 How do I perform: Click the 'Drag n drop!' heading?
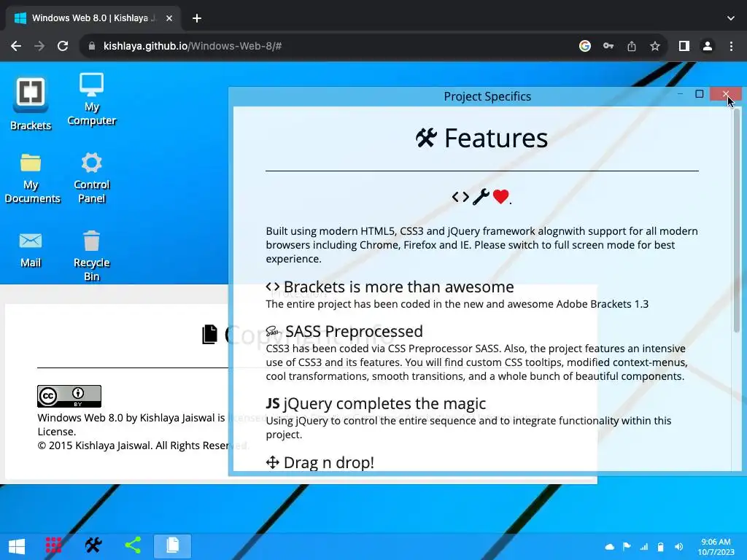click(320, 462)
